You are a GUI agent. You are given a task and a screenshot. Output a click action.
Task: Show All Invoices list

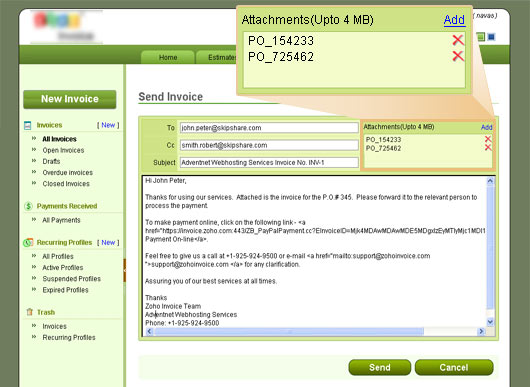tap(59, 139)
